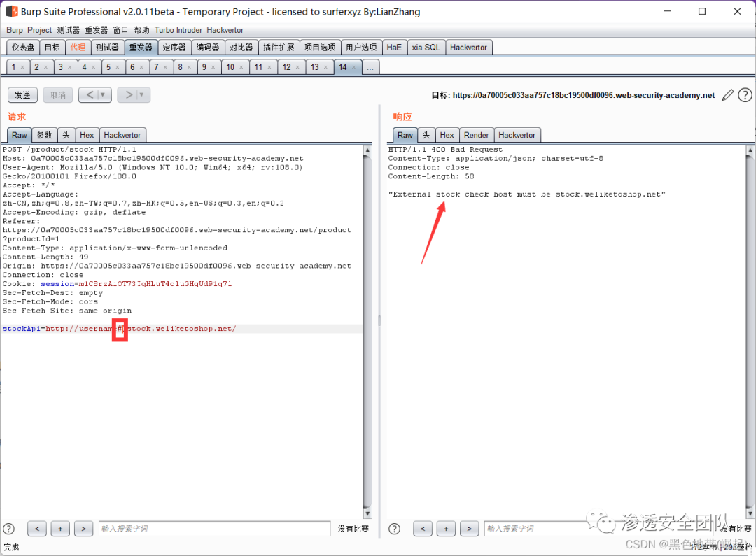Click the Burp Suite logo icon
Image resolution: width=756 pixels, height=556 pixels.
12,11
